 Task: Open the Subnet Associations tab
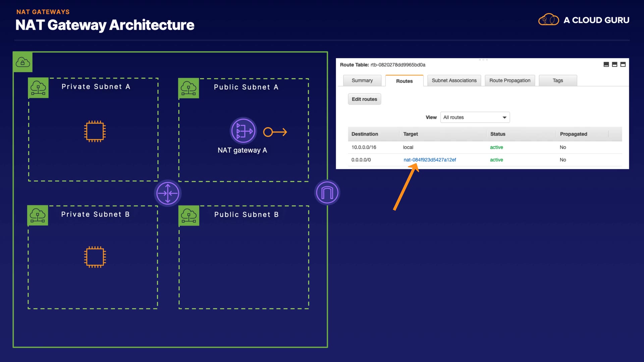[454, 80]
